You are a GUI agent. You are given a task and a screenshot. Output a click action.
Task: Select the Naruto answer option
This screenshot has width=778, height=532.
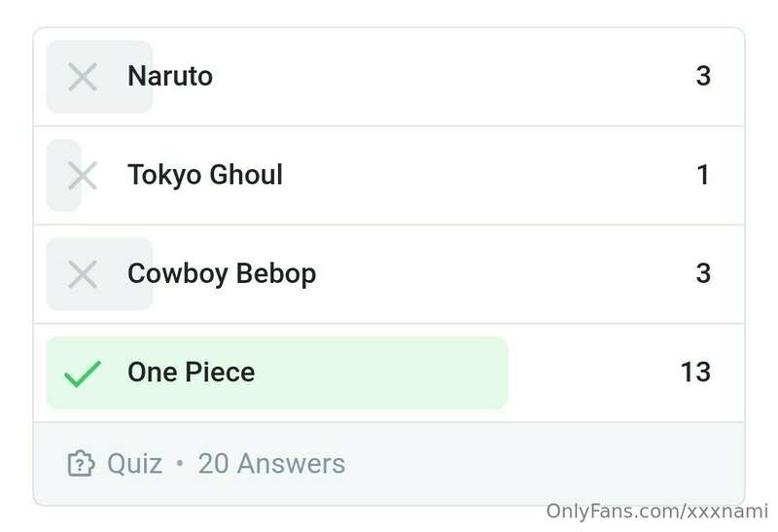(389, 77)
